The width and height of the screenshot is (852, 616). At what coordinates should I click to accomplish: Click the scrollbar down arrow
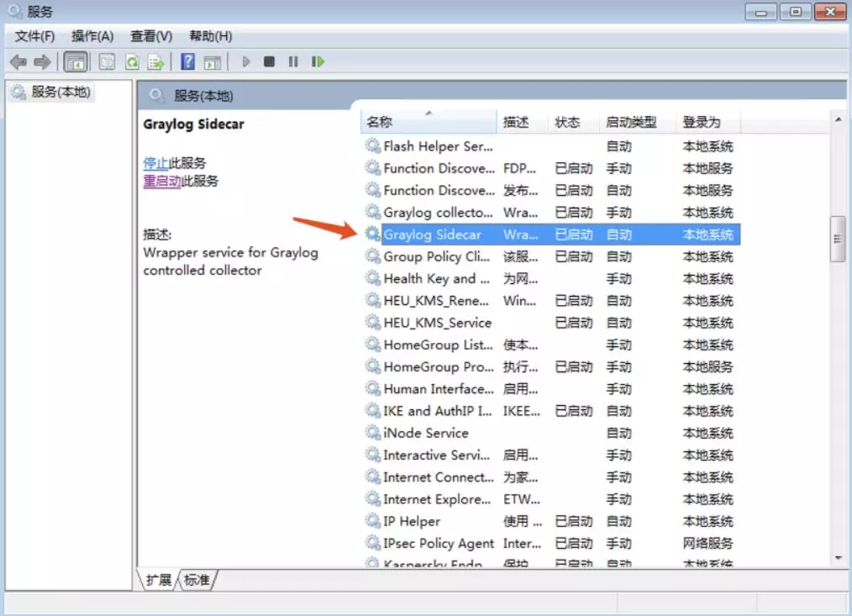(x=837, y=557)
